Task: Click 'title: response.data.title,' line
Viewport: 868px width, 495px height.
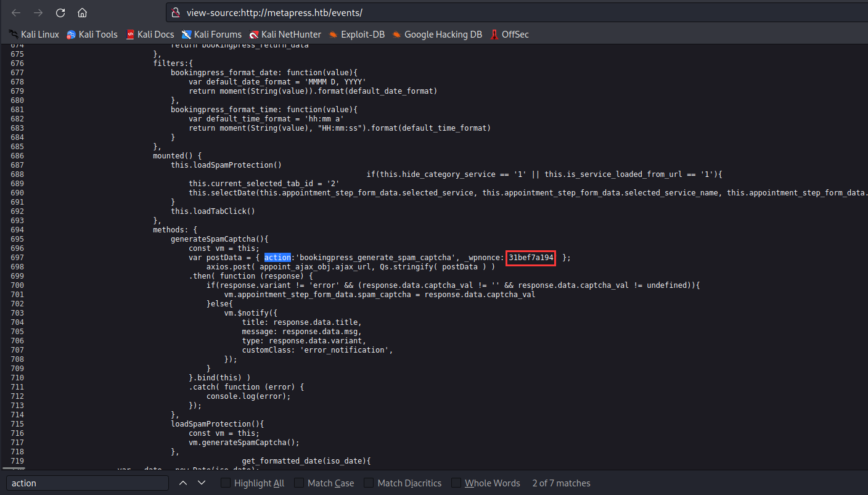Action: tap(302, 322)
